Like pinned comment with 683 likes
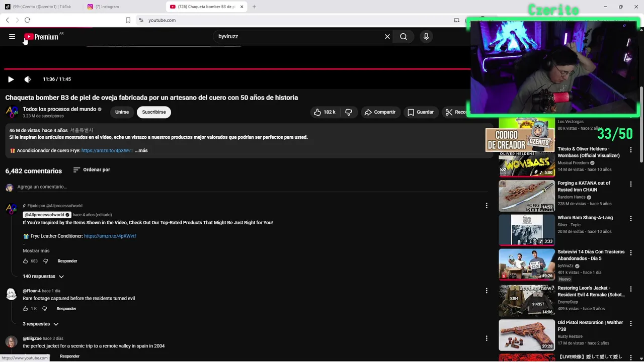The width and height of the screenshot is (644, 362). click(26, 261)
